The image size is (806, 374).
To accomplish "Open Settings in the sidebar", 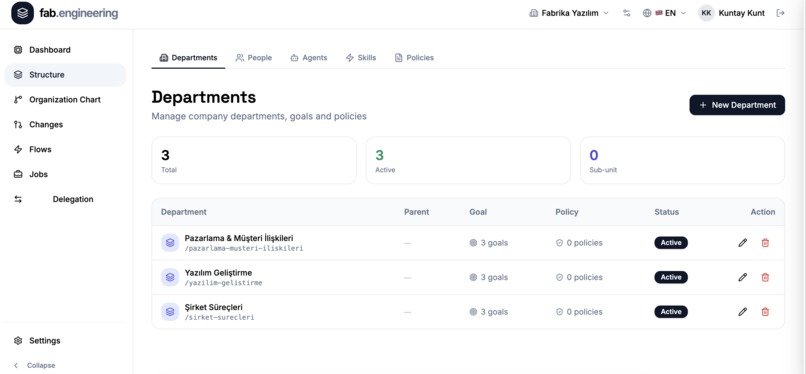I will [x=65, y=341].
